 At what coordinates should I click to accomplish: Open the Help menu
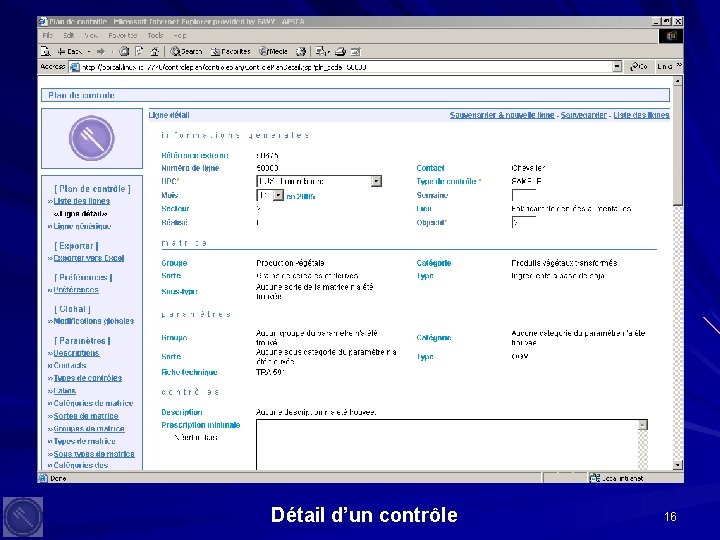(x=180, y=35)
